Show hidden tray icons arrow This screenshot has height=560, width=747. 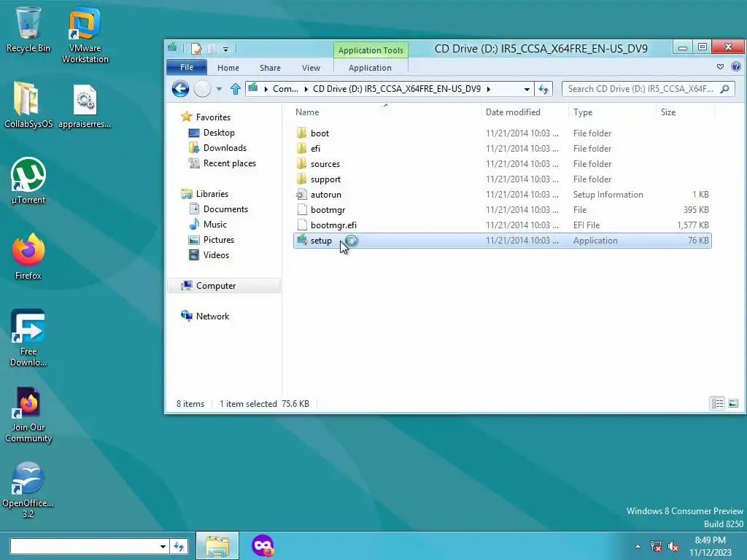[638, 546]
